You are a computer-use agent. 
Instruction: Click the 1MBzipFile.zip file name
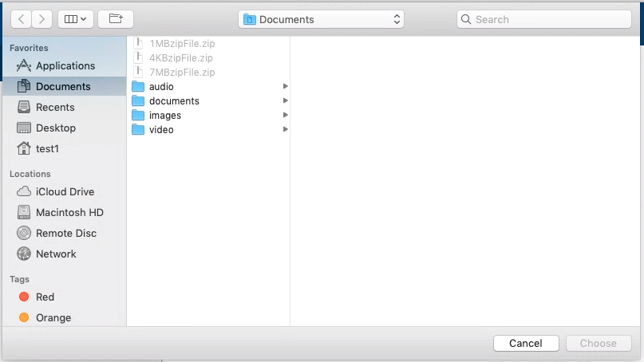pos(182,44)
